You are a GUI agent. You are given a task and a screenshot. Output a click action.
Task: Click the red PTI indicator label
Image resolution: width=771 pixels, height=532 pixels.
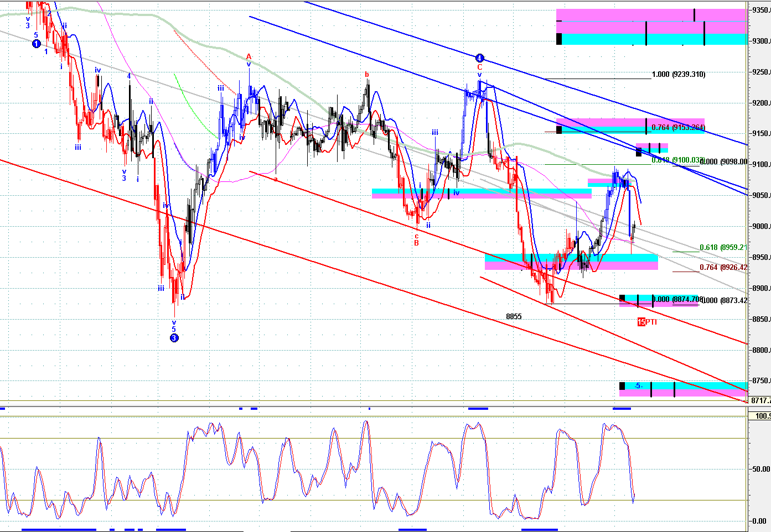point(651,322)
